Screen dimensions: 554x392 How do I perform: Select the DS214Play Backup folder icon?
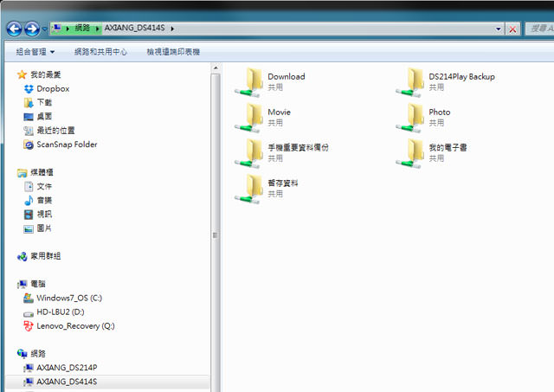point(410,82)
